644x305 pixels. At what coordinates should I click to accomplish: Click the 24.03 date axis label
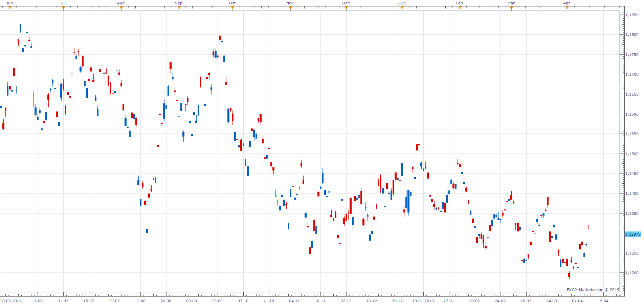coord(552,301)
